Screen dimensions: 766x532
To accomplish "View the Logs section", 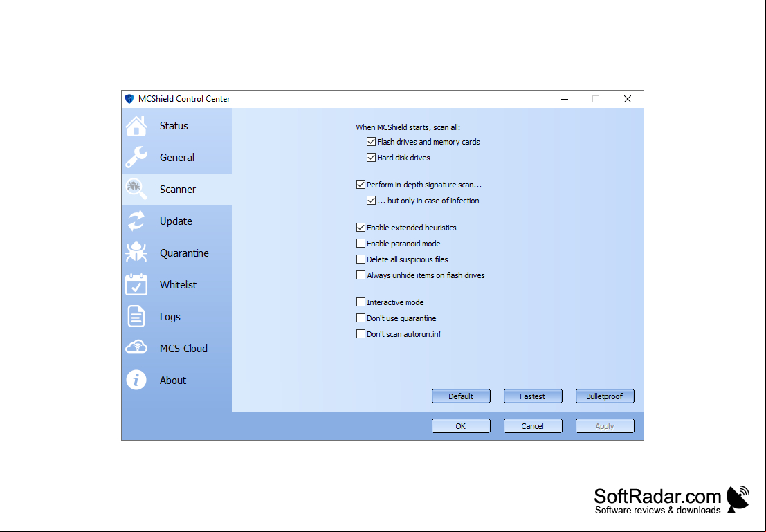I will click(170, 317).
